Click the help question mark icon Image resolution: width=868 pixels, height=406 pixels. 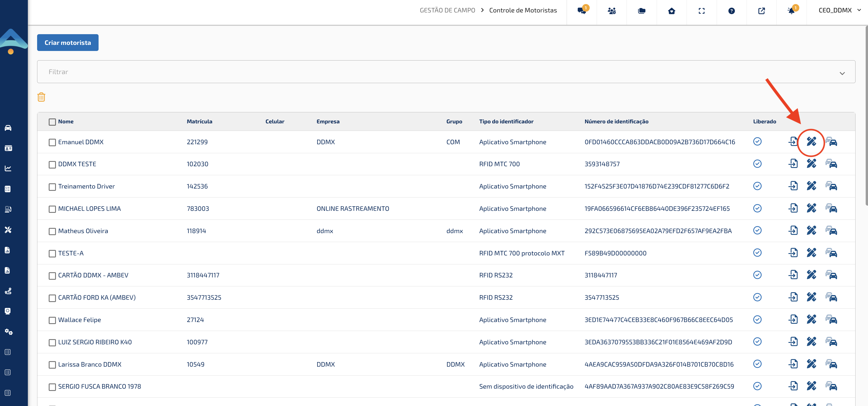731,11
